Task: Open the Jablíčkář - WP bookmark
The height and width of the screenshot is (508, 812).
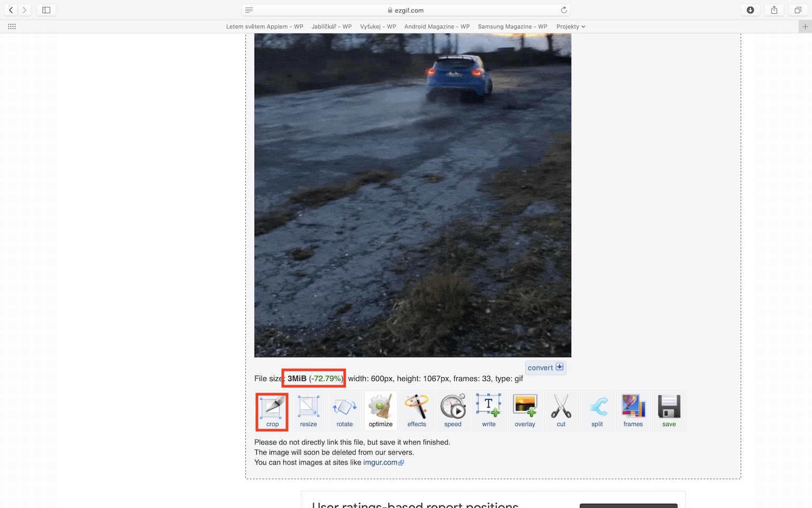Action: coord(331,26)
